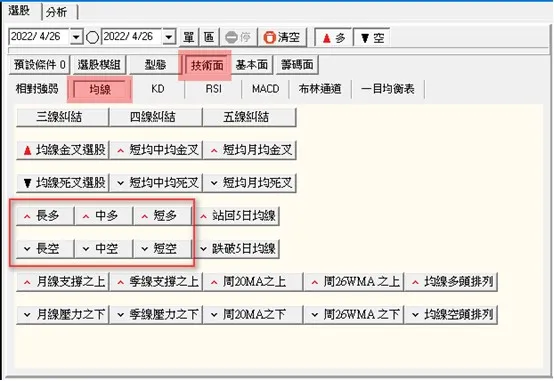Click 均線死叉選股 with black triangle

(x=62, y=183)
